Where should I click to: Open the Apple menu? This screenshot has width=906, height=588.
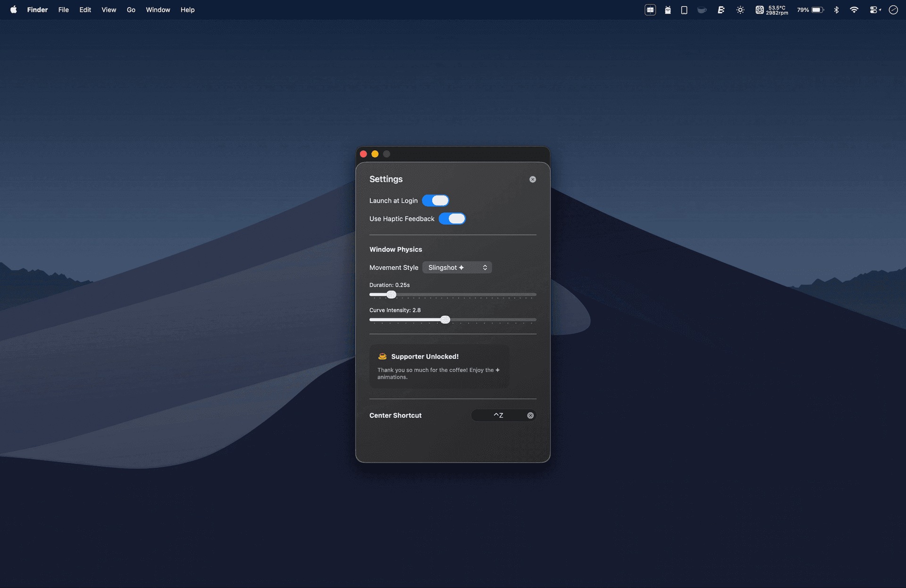(x=14, y=9)
